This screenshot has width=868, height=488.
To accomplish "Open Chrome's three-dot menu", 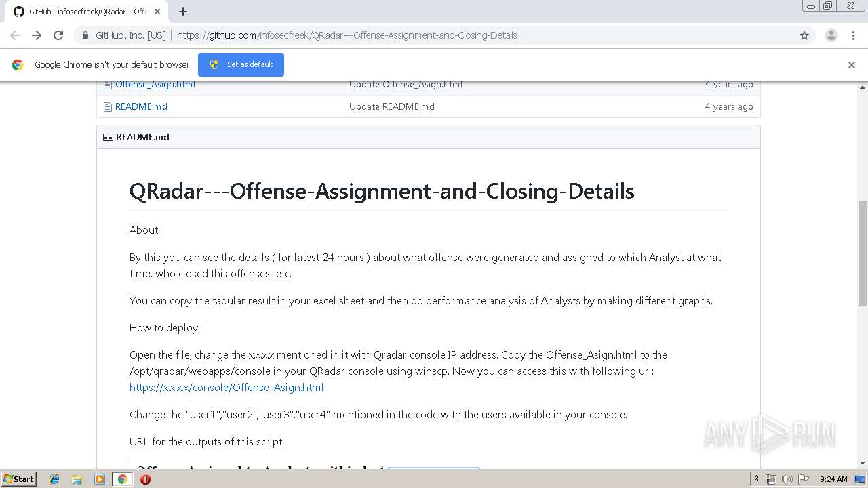I will (853, 35).
